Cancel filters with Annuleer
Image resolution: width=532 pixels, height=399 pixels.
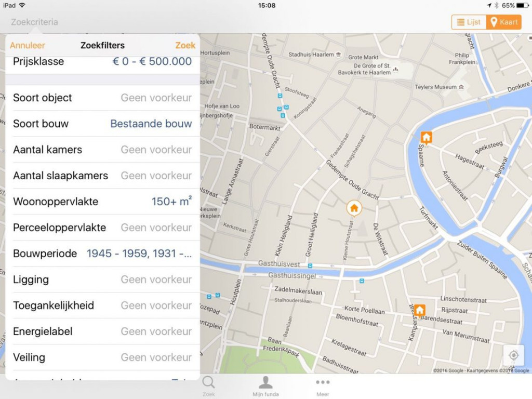pyautogui.click(x=28, y=45)
